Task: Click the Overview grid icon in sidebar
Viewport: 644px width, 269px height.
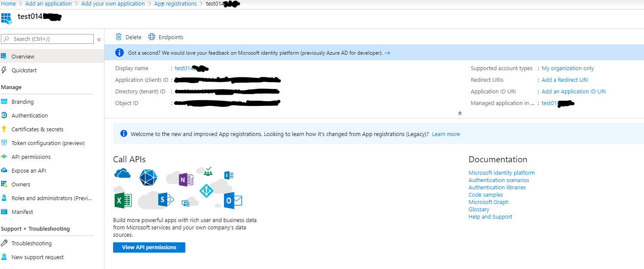Action: (4, 56)
